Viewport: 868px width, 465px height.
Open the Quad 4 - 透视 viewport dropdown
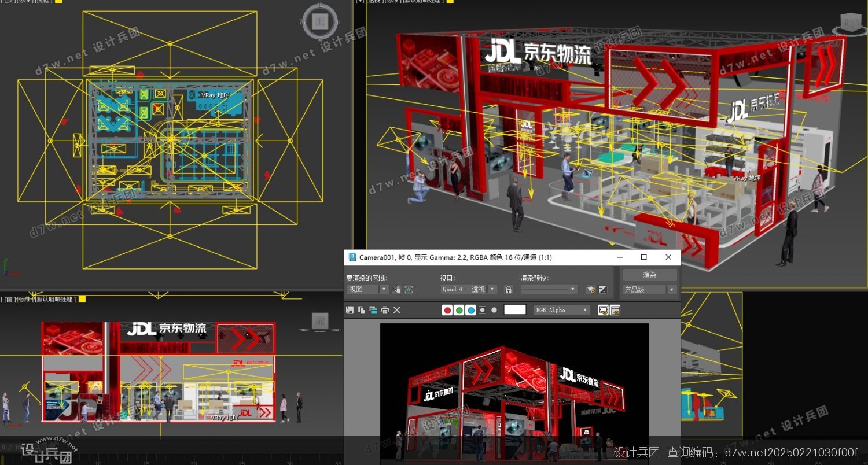click(469, 289)
